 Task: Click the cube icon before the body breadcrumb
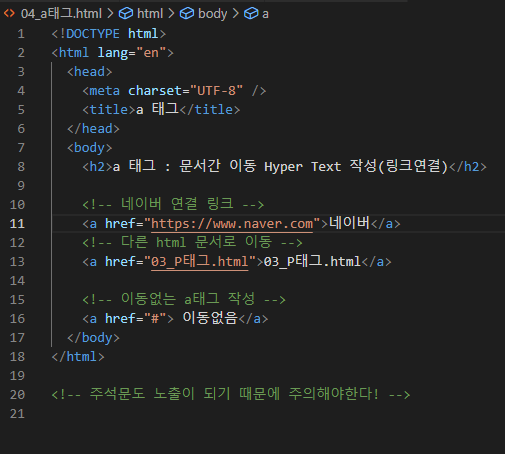(187, 14)
